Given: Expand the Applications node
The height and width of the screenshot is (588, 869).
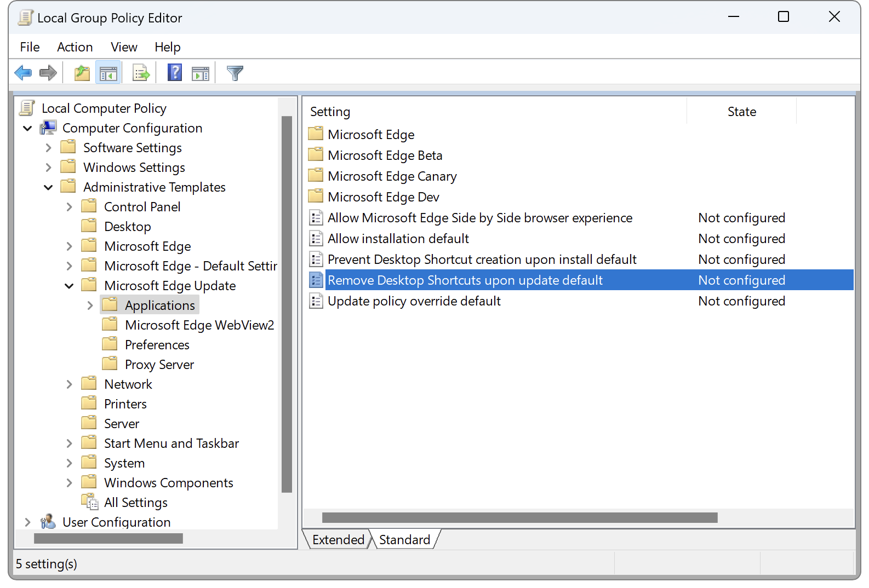Looking at the screenshot, I should 90,305.
